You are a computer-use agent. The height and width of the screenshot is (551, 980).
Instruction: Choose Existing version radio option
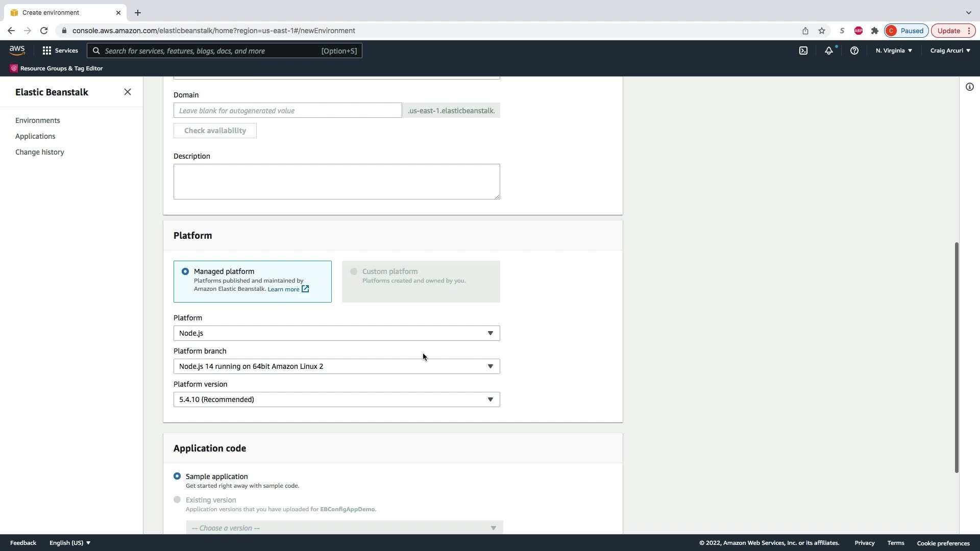pyautogui.click(x=177, y=499)
